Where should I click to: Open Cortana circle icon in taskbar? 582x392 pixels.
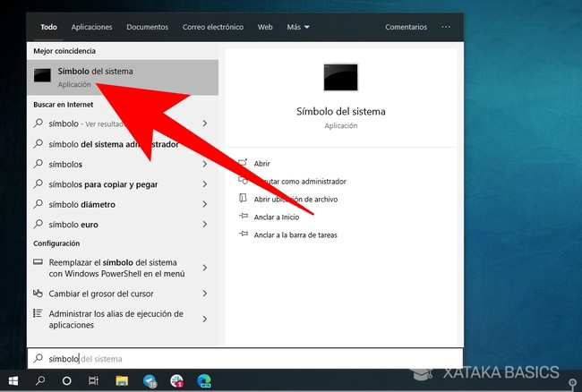click(x=67, y=380)
